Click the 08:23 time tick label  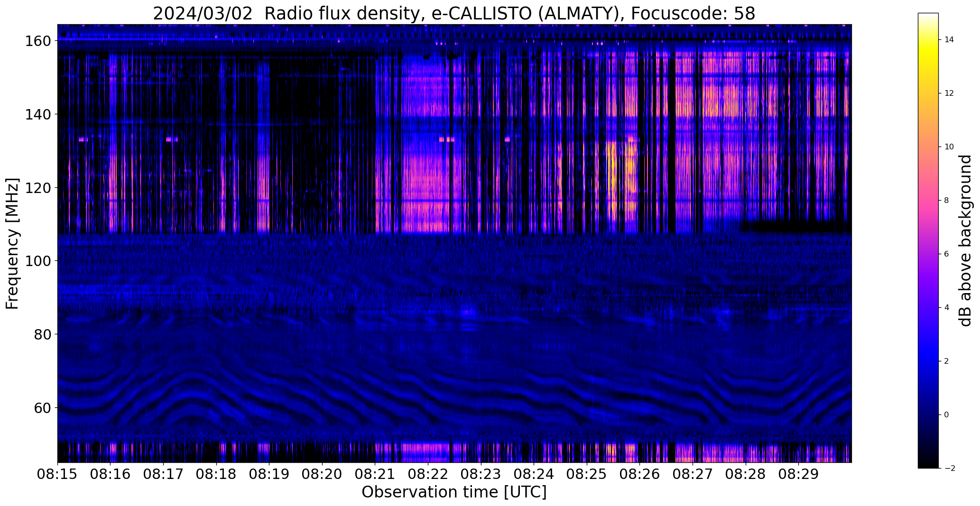481,474
